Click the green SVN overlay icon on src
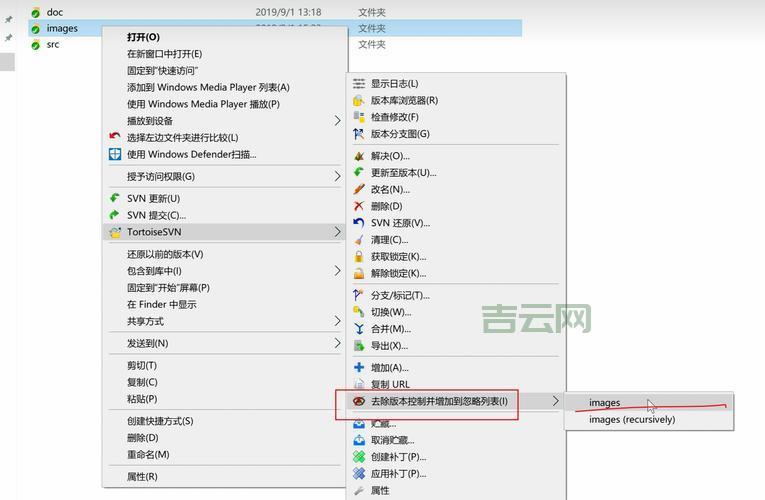The height and width of the screenshot is (500, 765). (36, 45)
